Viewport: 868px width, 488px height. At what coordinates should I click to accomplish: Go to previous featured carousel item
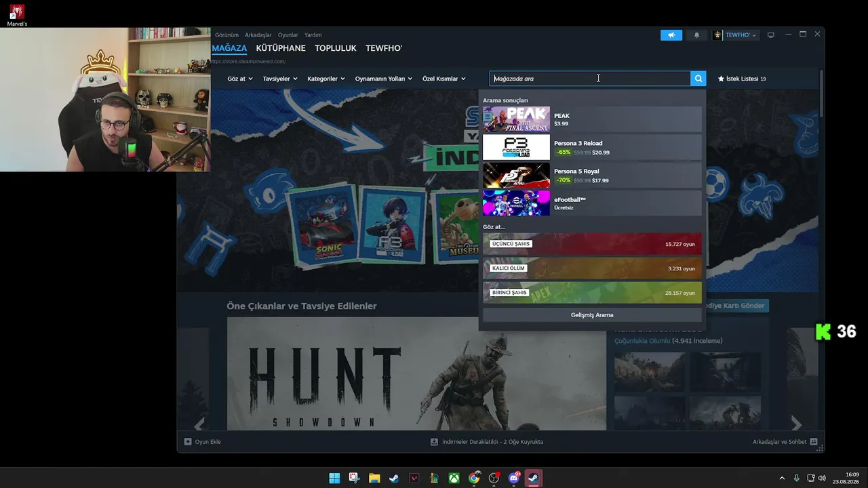(x=199, y=425)
